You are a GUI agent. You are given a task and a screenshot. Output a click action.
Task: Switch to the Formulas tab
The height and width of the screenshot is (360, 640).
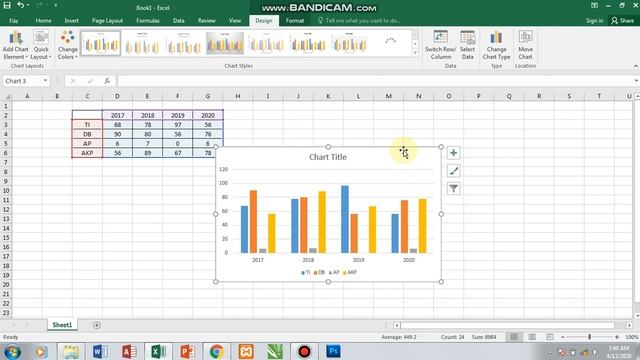tap(148, 20)
